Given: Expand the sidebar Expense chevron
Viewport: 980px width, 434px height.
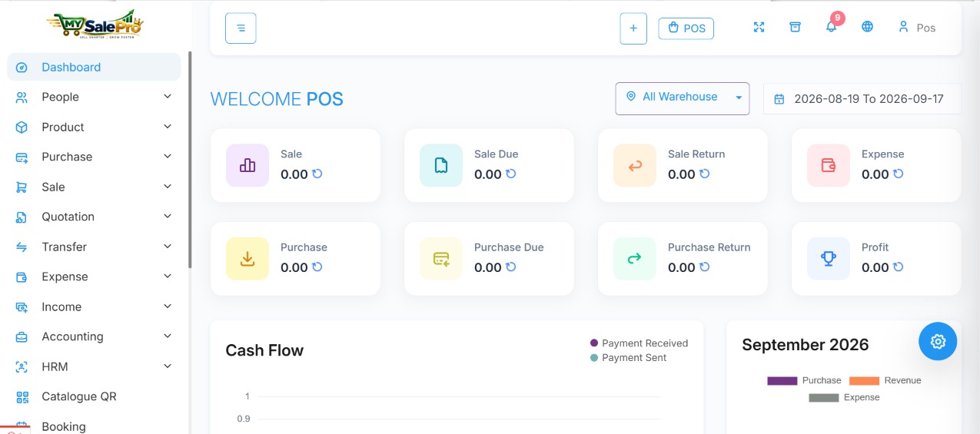Looking at the screenshot, I should point(168,277).
